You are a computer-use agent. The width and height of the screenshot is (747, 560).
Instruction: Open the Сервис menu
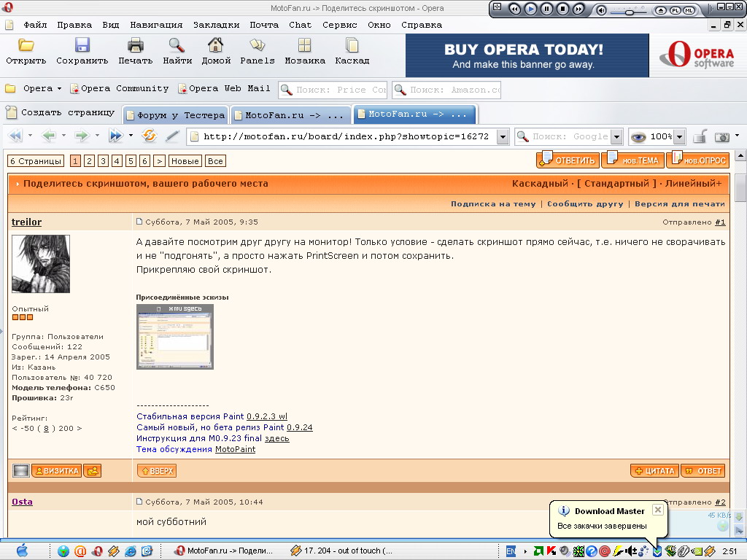click(x=340, y=25)
